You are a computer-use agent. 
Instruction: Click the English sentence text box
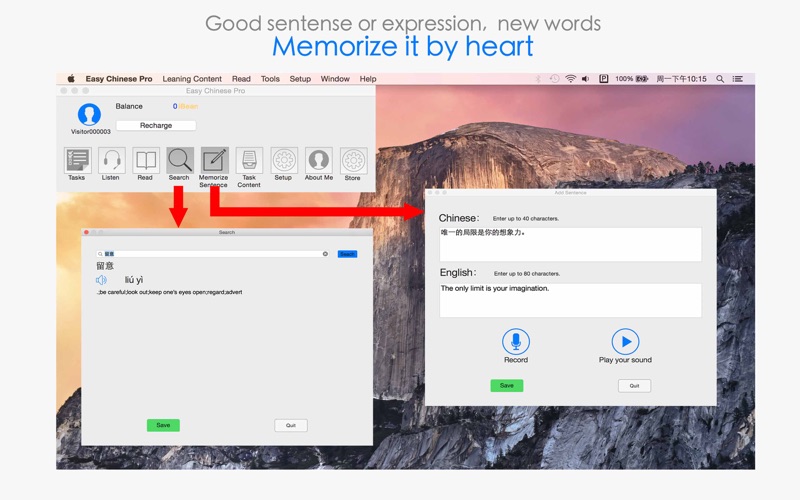pos(570,300)
